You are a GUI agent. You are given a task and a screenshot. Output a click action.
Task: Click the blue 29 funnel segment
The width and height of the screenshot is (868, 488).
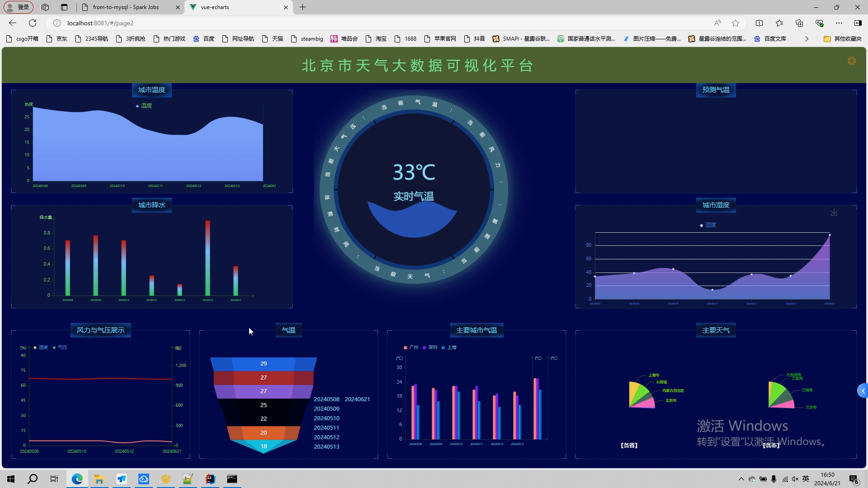[x=264, y=364]
